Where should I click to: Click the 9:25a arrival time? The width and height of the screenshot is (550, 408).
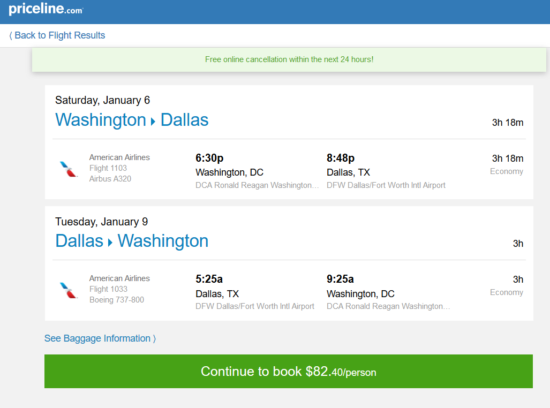coord(340,279)
